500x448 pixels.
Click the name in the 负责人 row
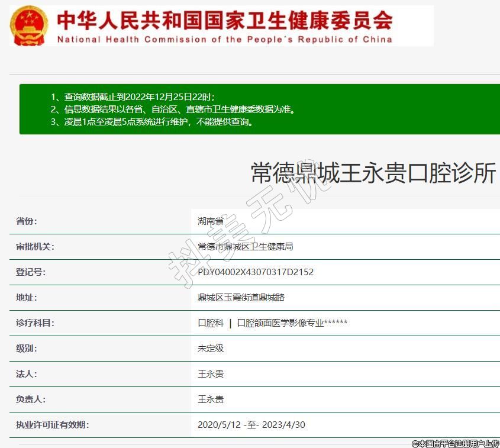[211, 399]
